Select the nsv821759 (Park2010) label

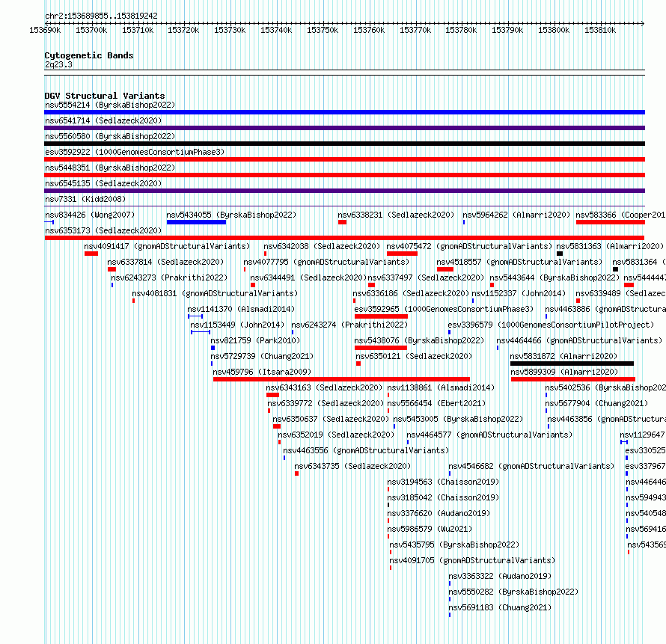pos(255,340)
